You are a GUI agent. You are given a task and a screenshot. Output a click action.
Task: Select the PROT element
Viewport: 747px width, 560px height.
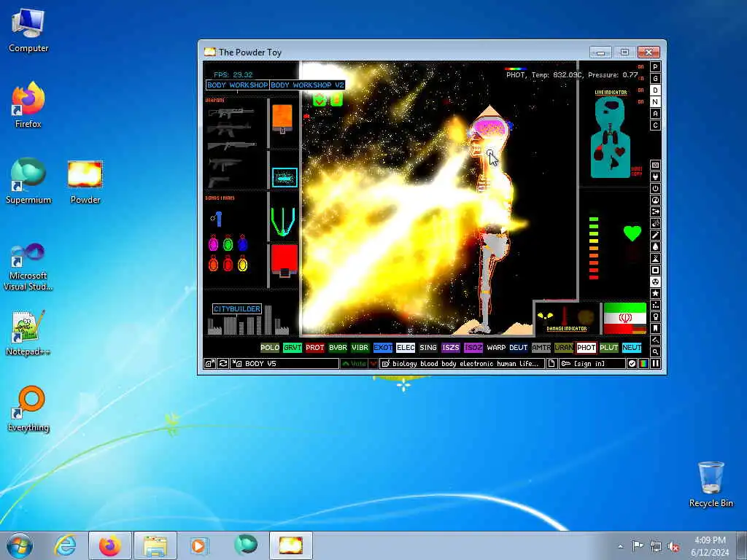pos(315,348)
